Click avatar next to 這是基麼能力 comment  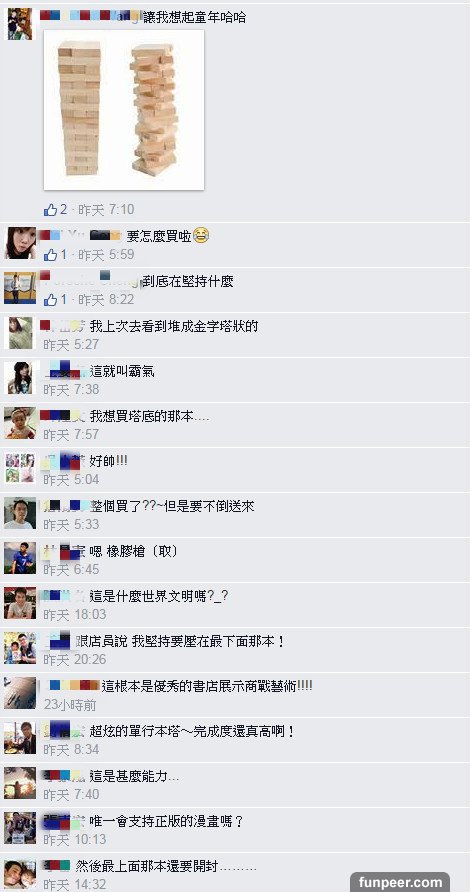tap(20, 782)
